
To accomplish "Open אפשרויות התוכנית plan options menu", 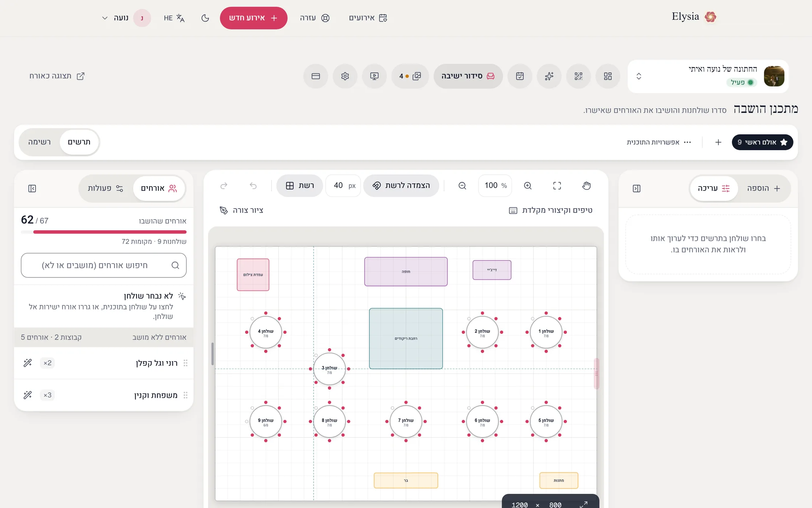I will pyautogui.click(x=659, y=142).
